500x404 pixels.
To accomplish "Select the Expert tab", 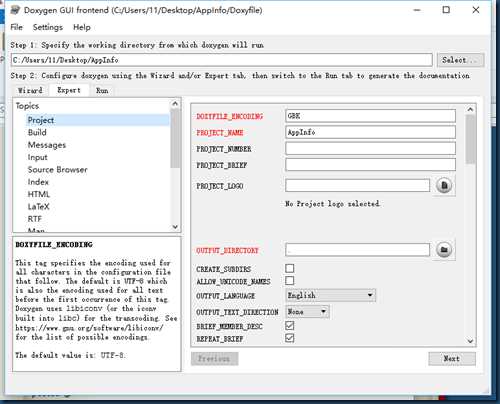I will pyautogui.click(x=69, y=90).
